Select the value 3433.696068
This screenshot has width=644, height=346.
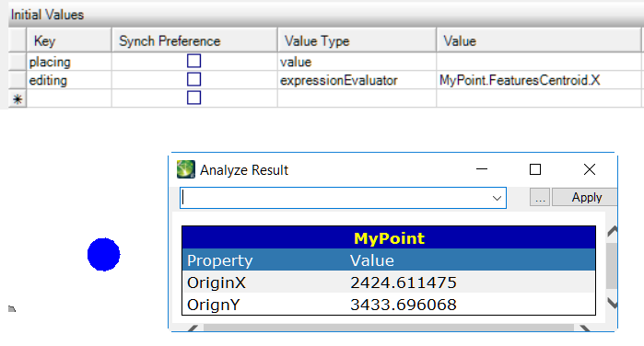pyautogui.click(x=404, y=305)
